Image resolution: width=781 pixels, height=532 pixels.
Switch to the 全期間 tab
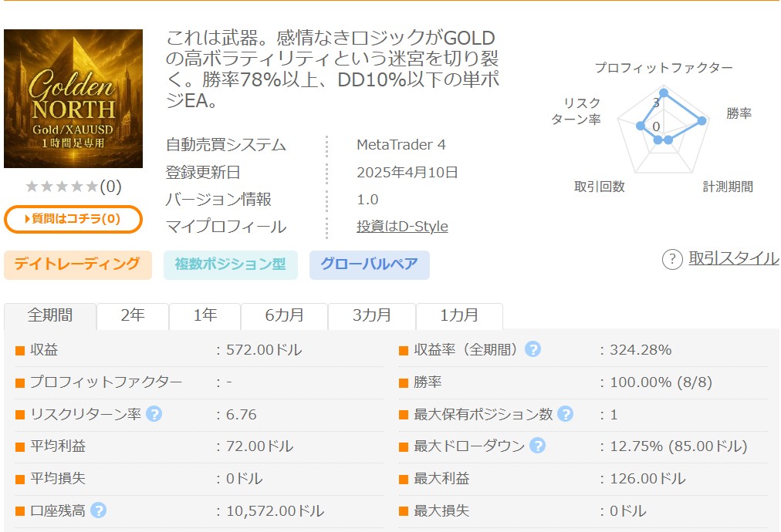click(x=50, y=315)
